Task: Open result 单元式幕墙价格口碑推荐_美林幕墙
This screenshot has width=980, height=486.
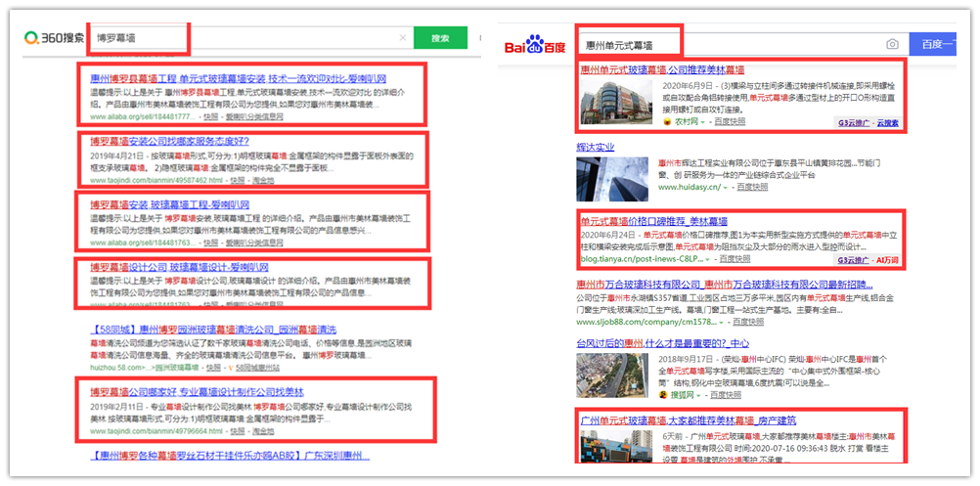Action: [x=653, y=221]
